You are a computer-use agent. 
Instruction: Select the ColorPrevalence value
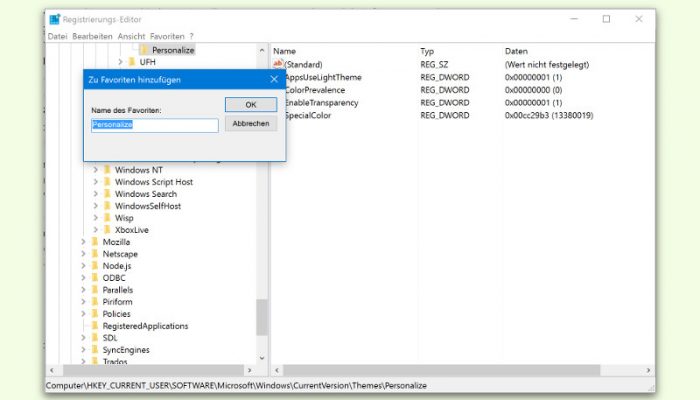tap(315, 90)
